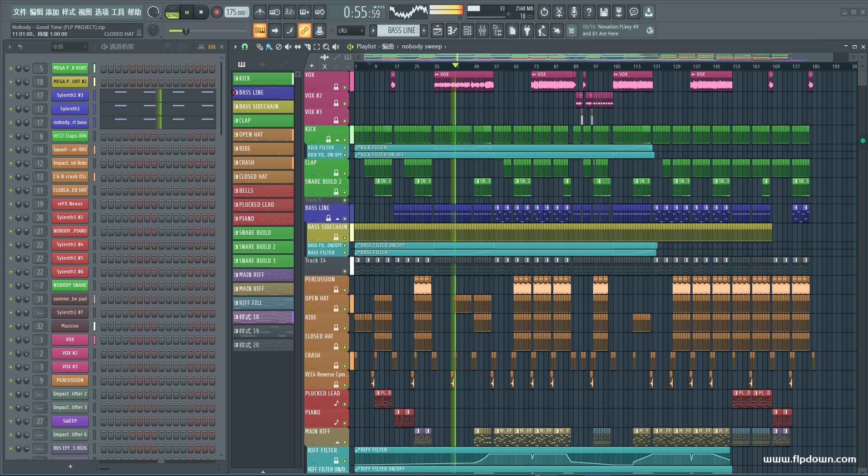Viewport: 868px width, 476px height.
Task: Open the 视图 menu
Action: (85, 12)
